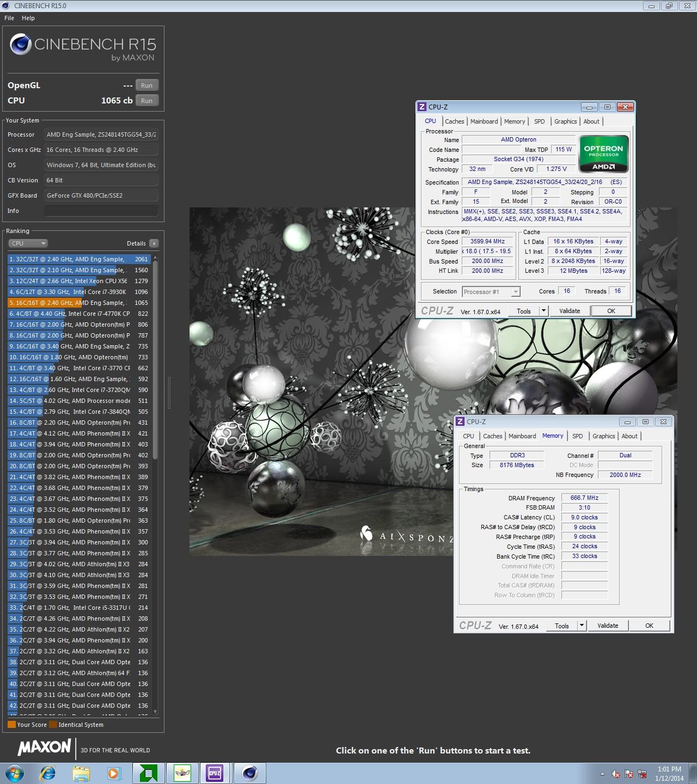Click the MAXON logo at bottom left
The image size is (697, 784).
coord(45,747)
